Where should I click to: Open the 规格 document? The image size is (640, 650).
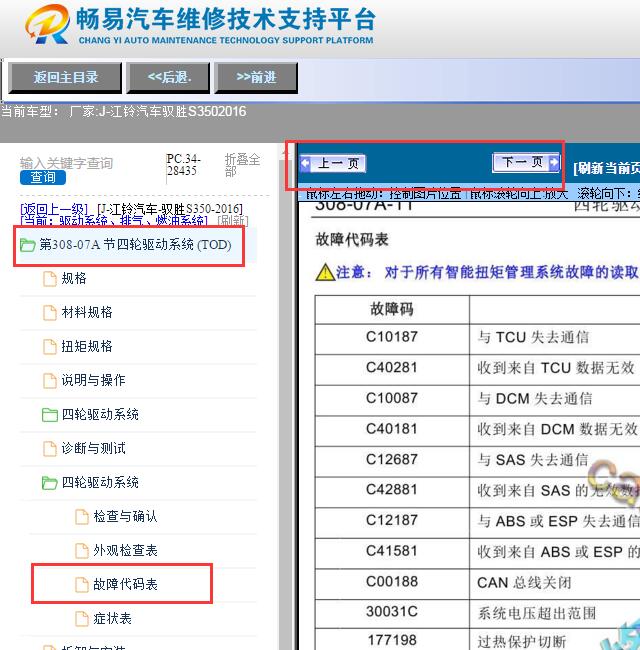click(74, 278)
